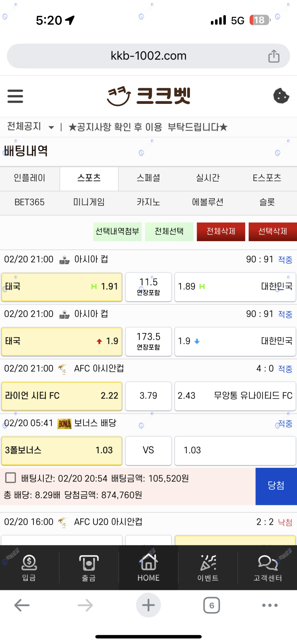The image size is (297, 644).
Task: Switch to the 미니게임 tab
Action: click(x=89, y=202)
